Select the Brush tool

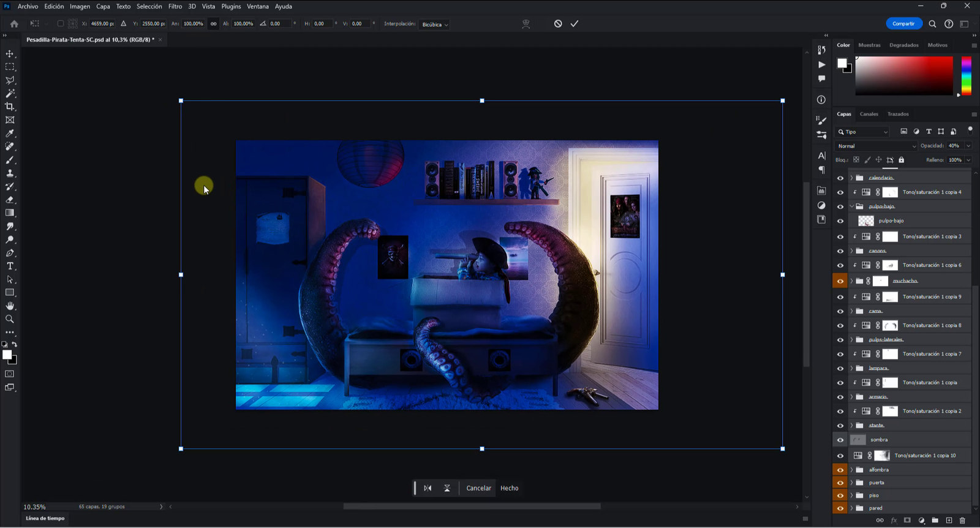coord(10,160)
